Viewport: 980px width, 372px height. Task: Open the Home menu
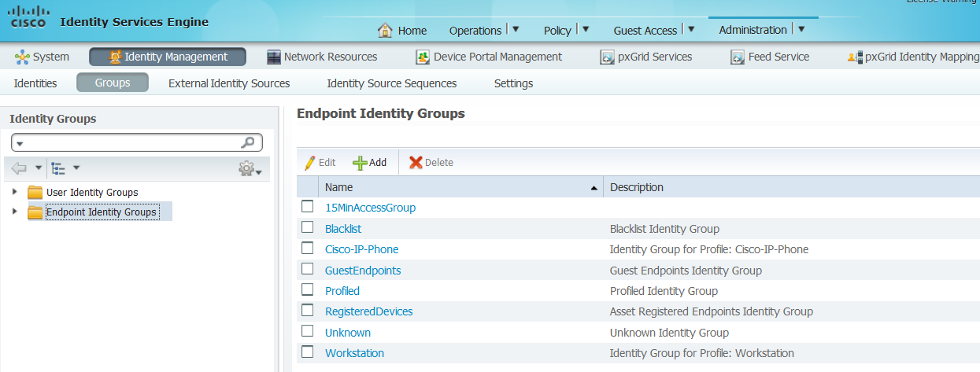point(412,31)
